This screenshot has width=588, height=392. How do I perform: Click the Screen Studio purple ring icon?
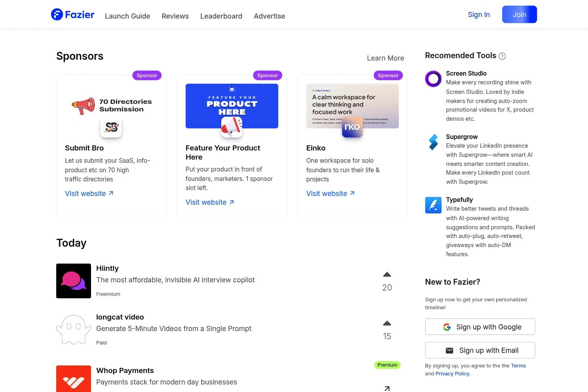(433, 79)
